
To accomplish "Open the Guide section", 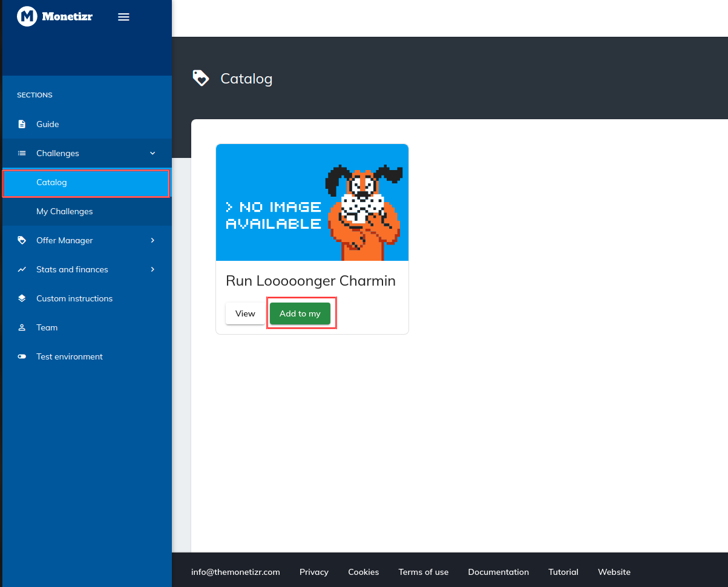I will click(87, 124).
